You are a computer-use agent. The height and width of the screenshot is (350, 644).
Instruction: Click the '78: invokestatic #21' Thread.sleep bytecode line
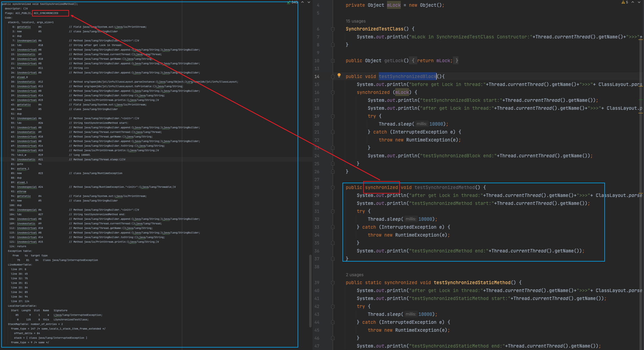tap(68, 159)
